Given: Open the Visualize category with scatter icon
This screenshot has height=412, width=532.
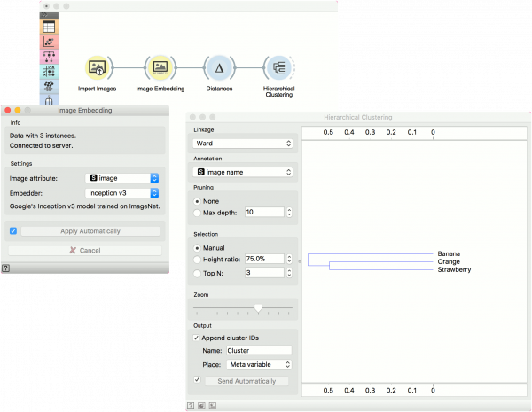Looking at the screenshot, I should click(x=48, y=42).
